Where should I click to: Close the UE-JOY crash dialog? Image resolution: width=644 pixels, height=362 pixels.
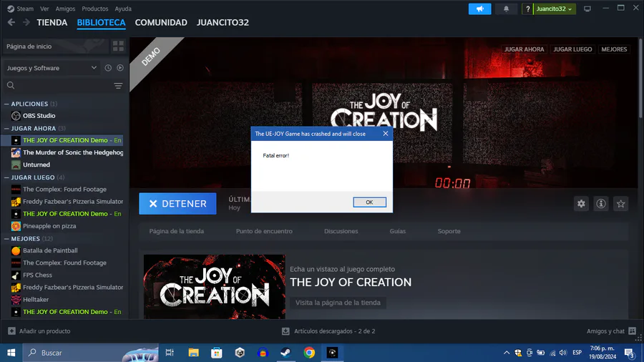385,133
